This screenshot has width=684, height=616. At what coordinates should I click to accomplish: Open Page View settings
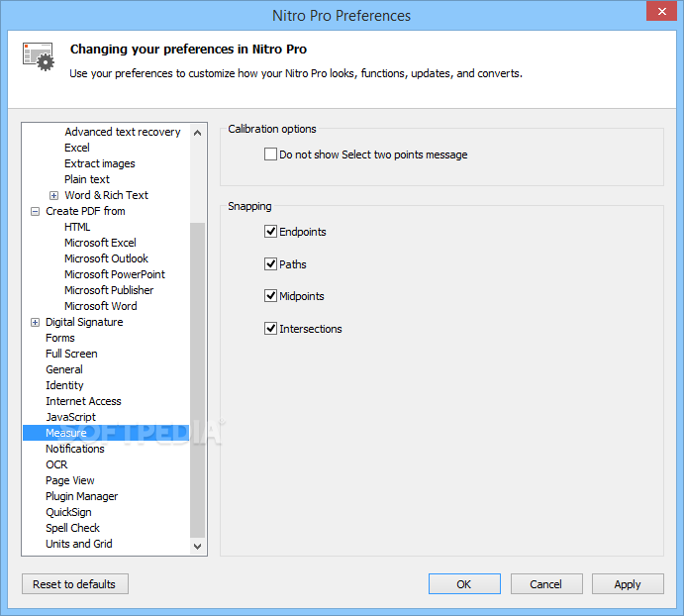[x=70, y=480]
